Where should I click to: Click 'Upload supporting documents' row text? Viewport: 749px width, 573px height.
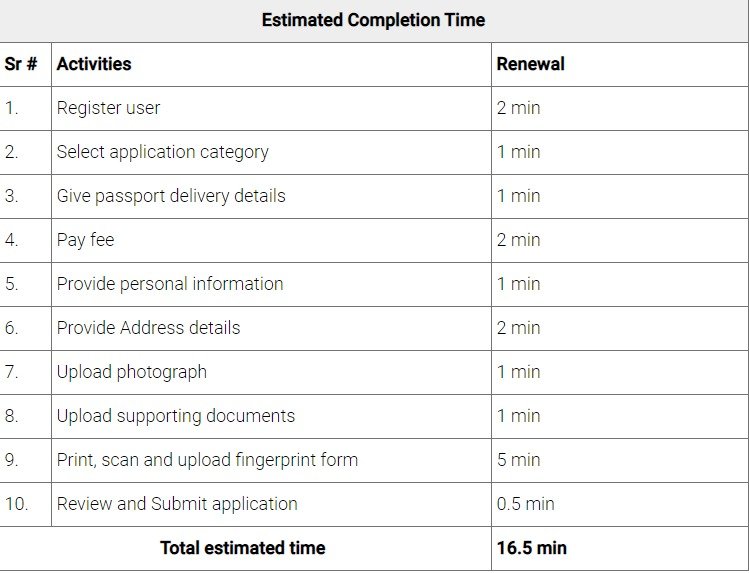[176, 416]
